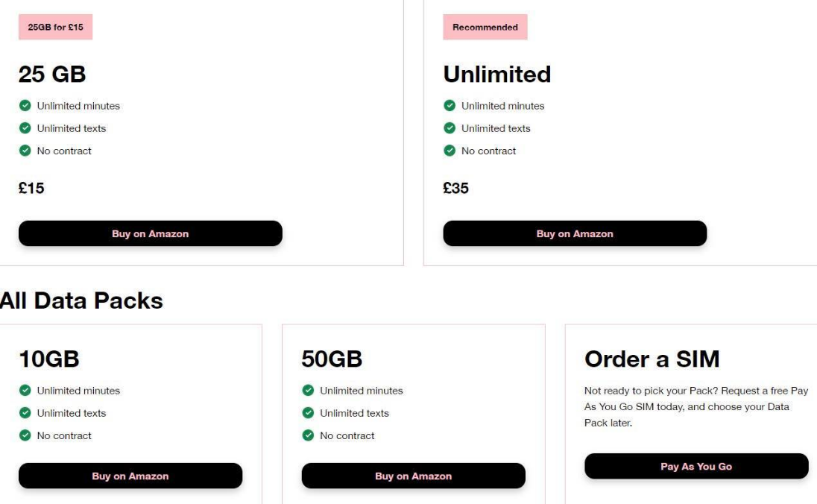
Task: Buy the Unlimited pack on Amazon
Action: point(575,233)
